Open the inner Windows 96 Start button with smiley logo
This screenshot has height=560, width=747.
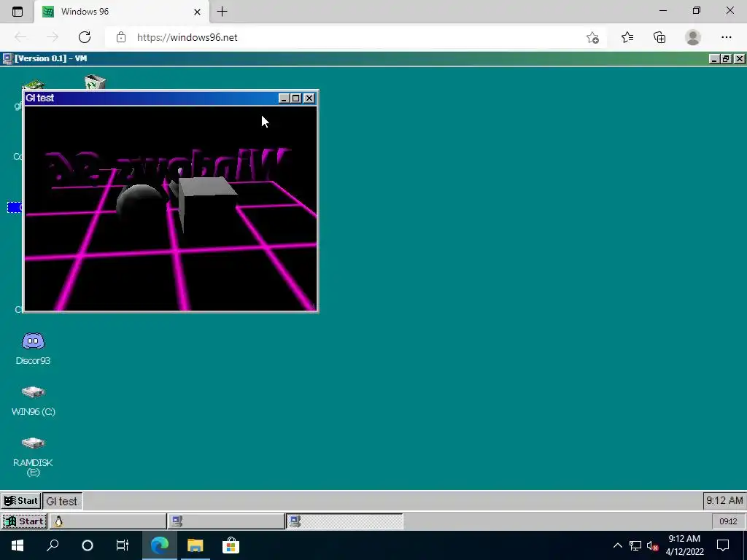[x=21, y=501]
